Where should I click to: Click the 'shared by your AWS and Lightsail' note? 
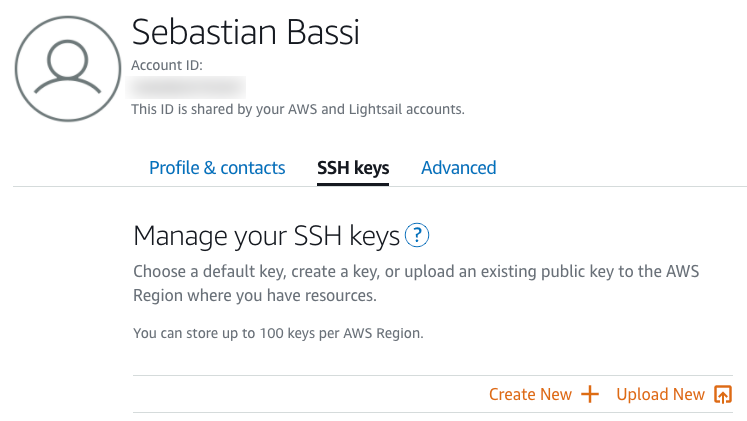point(298,110)
